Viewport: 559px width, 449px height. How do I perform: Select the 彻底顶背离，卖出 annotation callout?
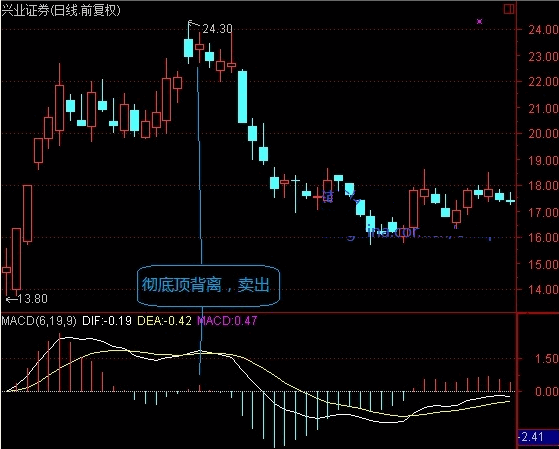[x=208, y=285]
